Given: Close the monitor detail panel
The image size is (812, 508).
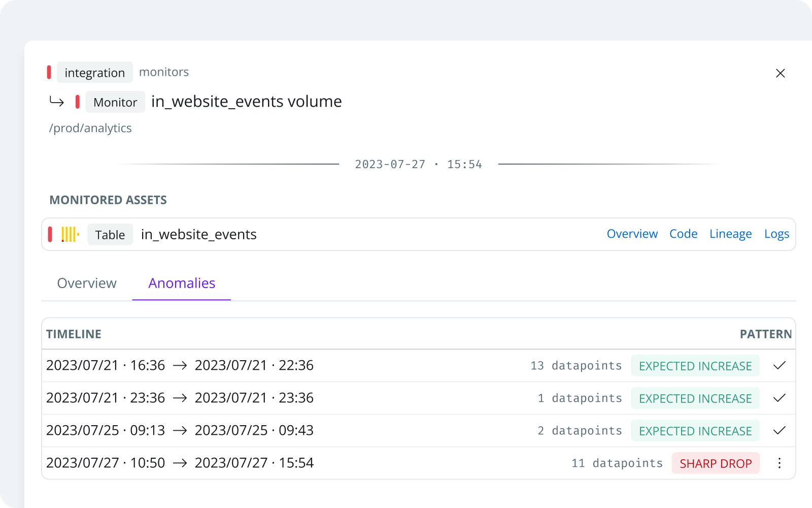Looking at the screenshot, I should 781,73.
